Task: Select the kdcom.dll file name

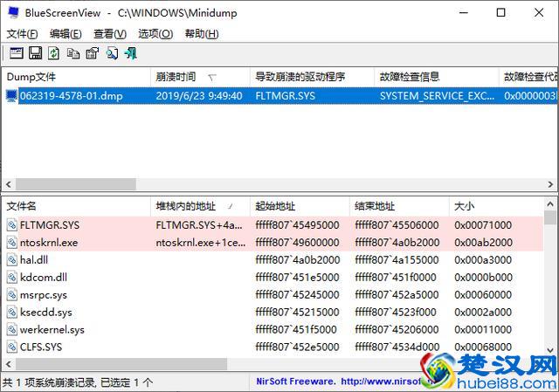Action: 44,278
